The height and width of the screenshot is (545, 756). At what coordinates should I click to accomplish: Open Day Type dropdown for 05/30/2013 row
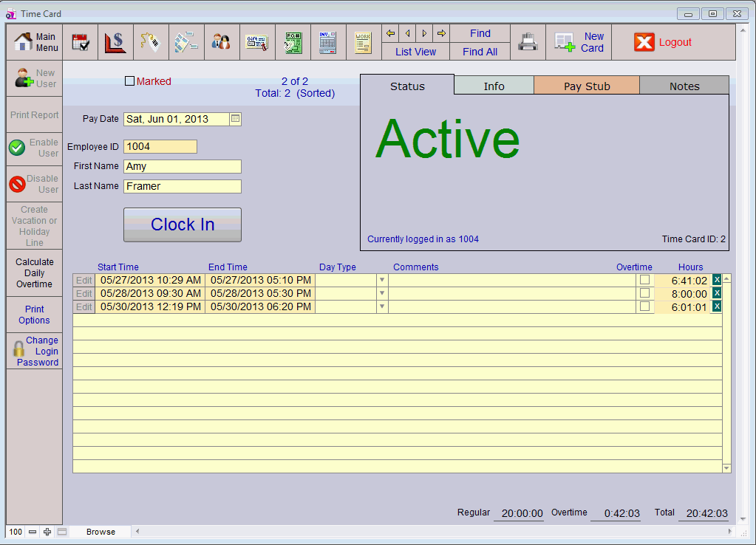click(382, 307)
